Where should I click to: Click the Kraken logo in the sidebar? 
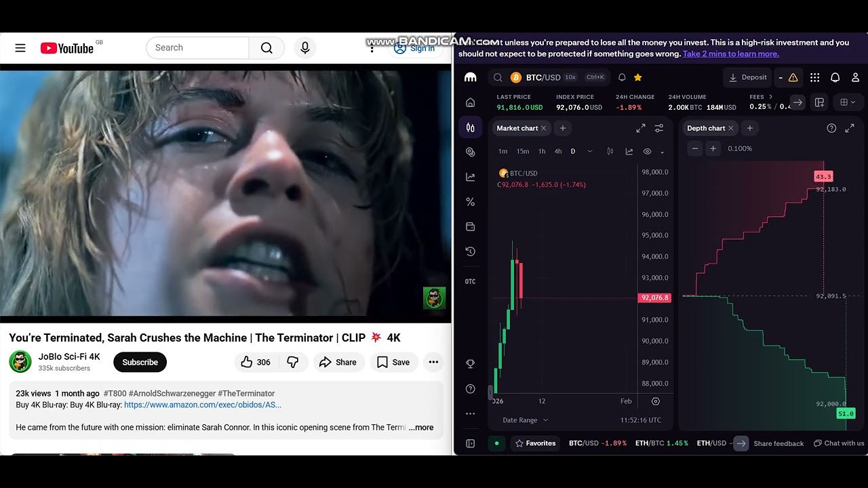coord(470,77)
